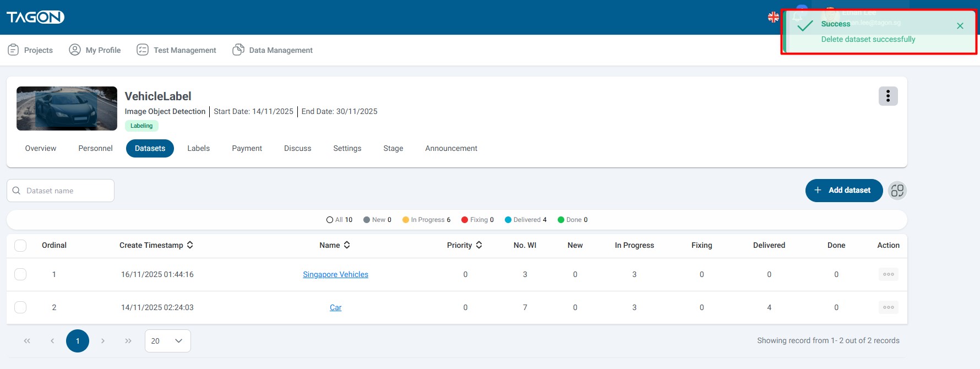Expand the page size dropdown showing 20

coord(167,341)
